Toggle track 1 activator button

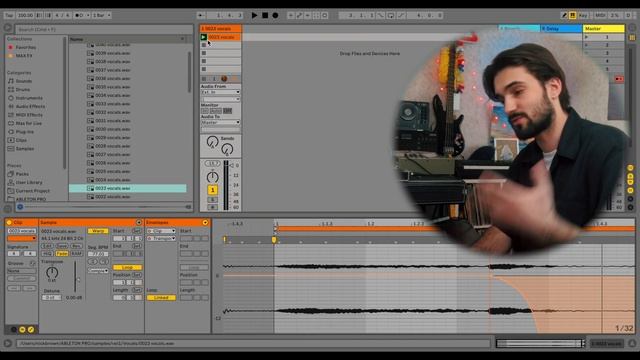(212, 190)
